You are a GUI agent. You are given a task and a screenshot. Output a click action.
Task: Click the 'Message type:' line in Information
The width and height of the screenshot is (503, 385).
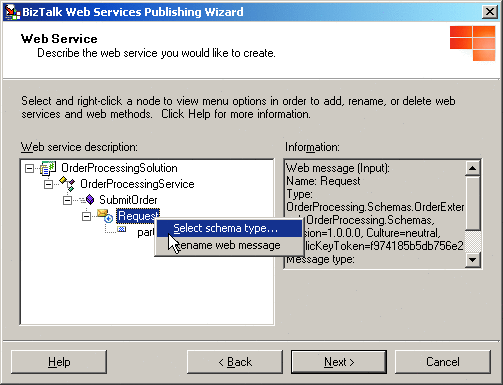tap(320, 259)
